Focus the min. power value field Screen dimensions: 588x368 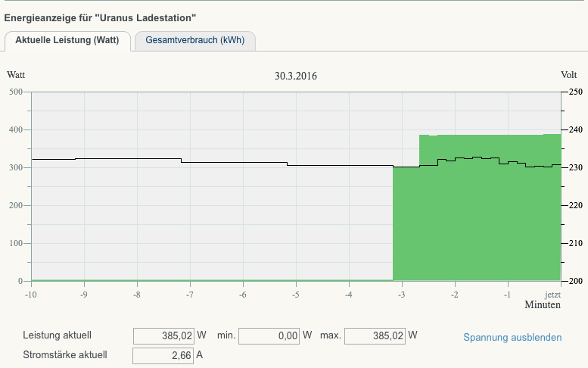pos(269,335)
